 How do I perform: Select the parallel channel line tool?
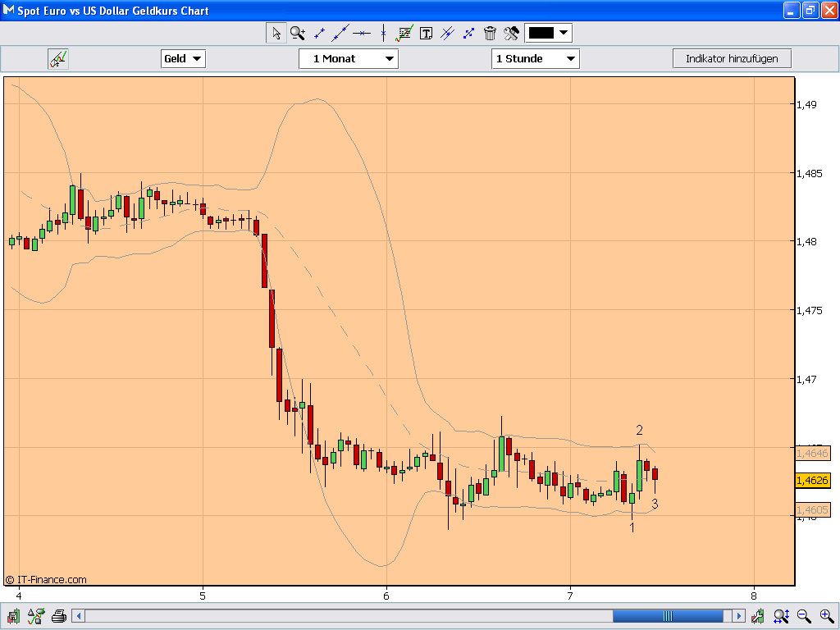tap(447, 33)
